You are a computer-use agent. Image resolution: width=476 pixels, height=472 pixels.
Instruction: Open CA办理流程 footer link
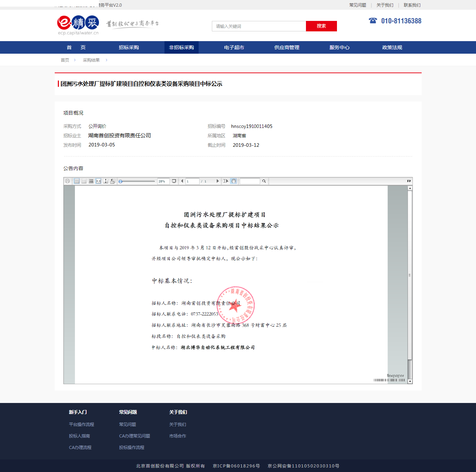pyautogui.click(x=80, y=448)
